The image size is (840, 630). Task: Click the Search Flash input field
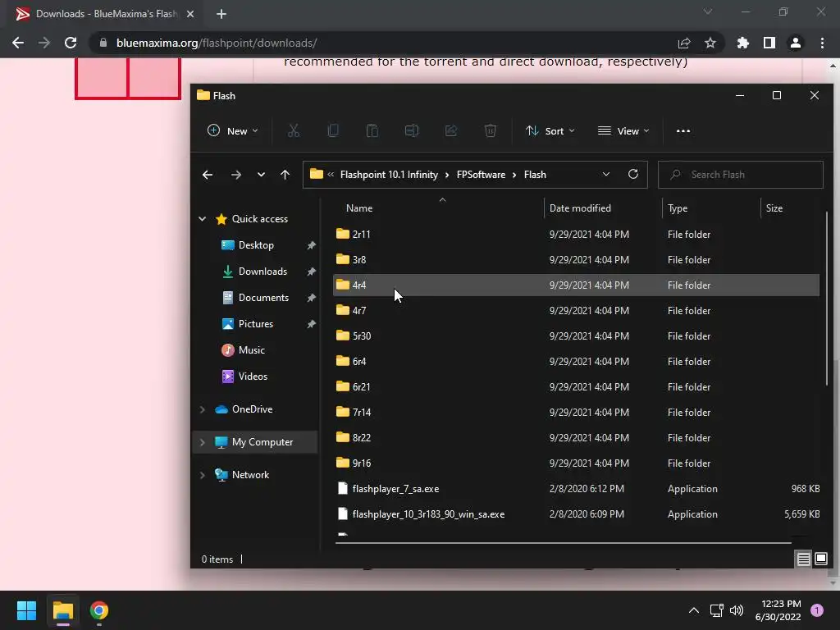click(741, 175)
